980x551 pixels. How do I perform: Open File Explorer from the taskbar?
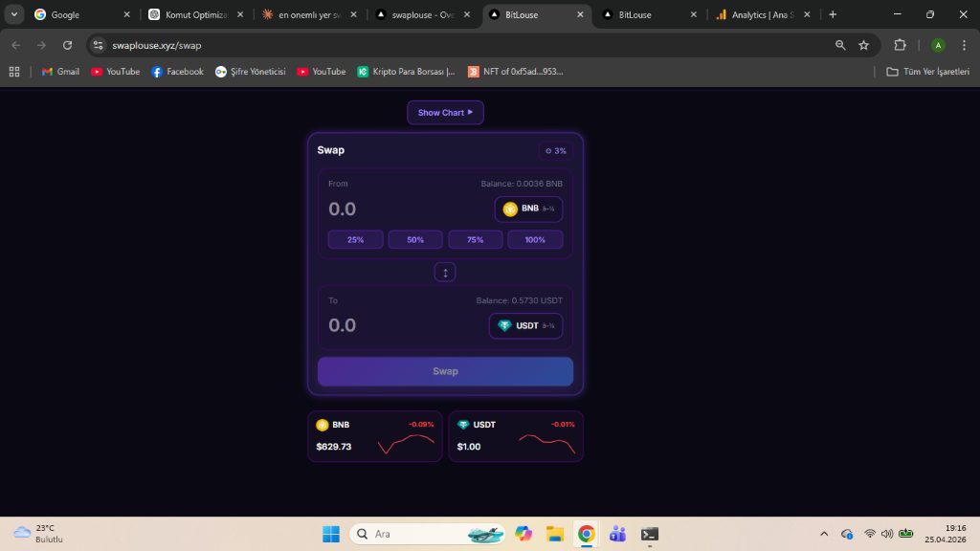[555, 534]
